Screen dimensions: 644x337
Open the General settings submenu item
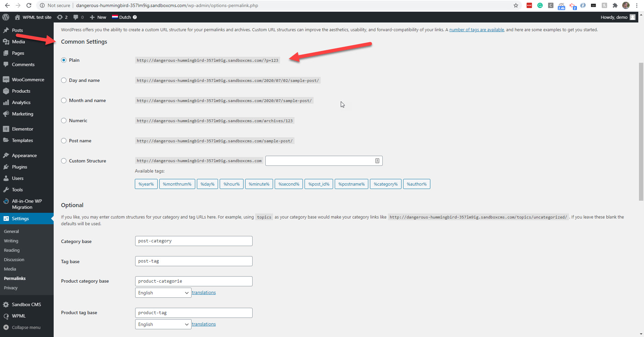[11, 231]
